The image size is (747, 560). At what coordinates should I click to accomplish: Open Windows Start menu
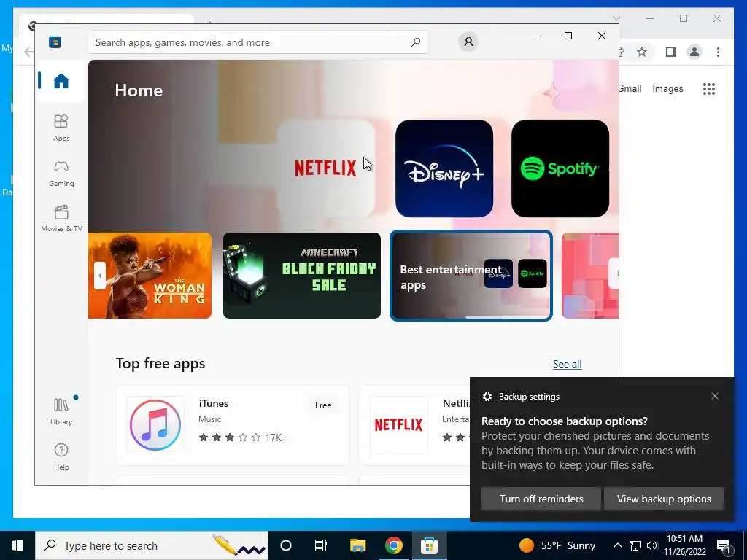click(x=18, y=545)
